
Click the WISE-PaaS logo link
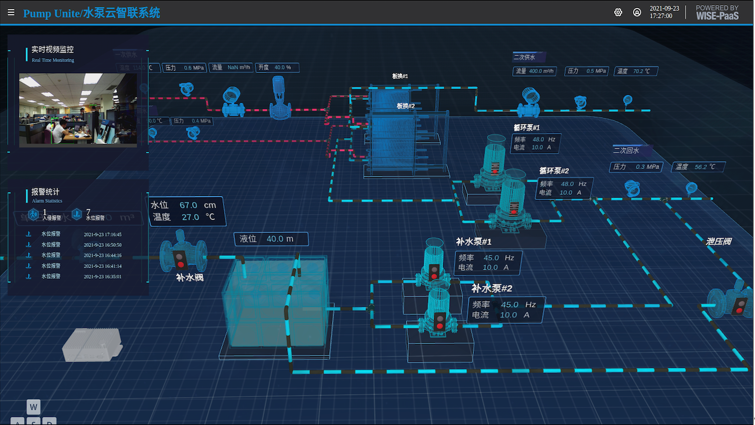click(717, 13)
